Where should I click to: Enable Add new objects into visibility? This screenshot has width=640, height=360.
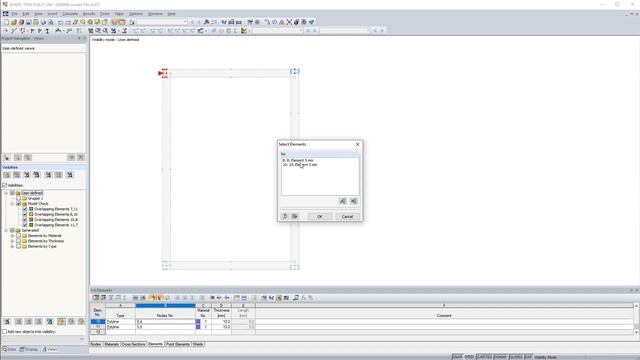4,332
